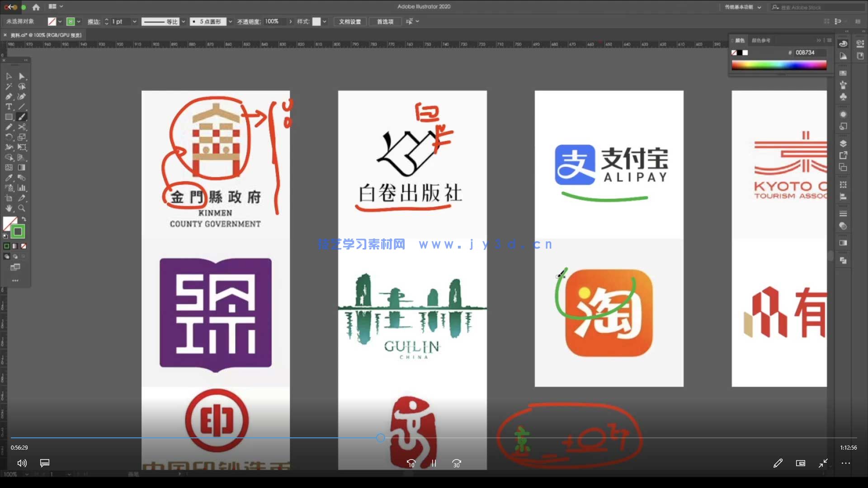
Task: Toggle subtitles in the video player
Action: [44, 463]
